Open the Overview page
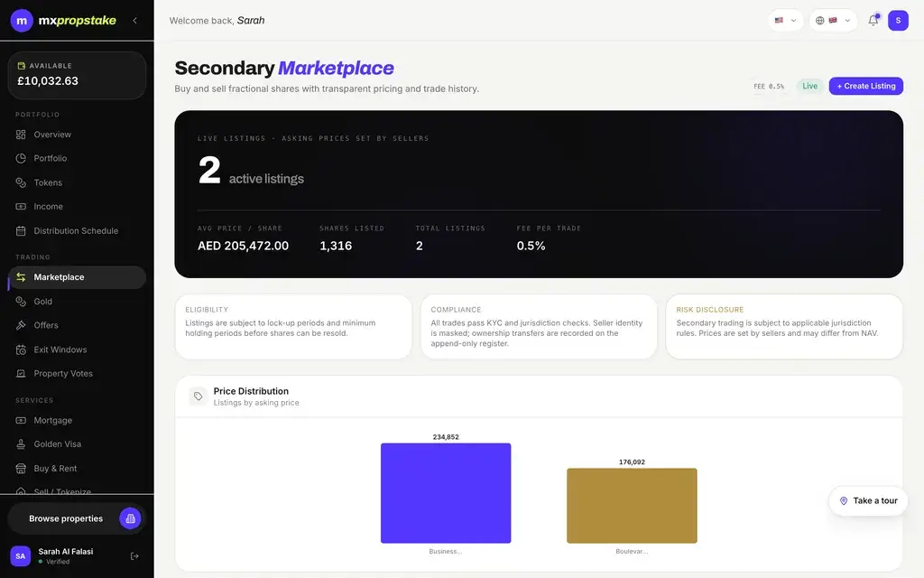 point(77,135)
